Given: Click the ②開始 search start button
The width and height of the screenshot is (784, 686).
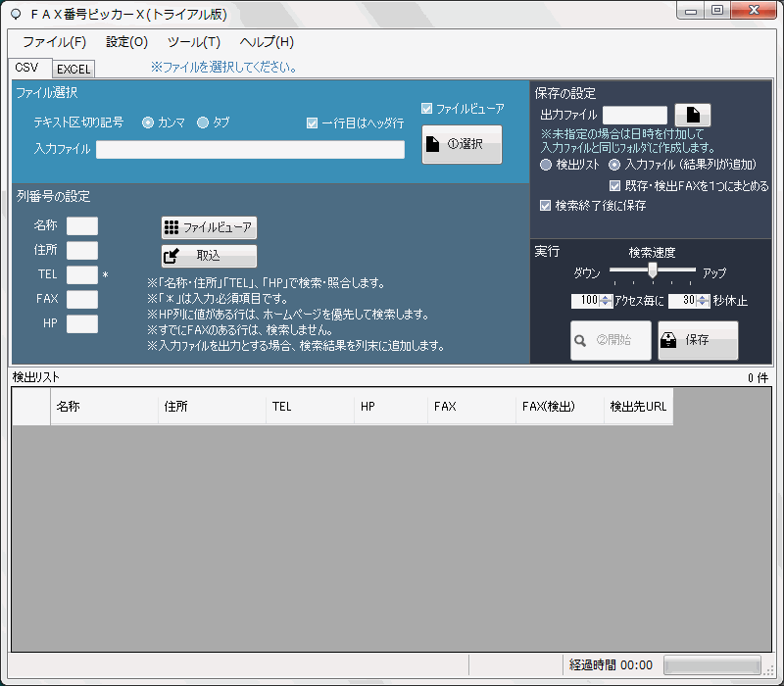Looking at the screenshot, I should (611, 340).
